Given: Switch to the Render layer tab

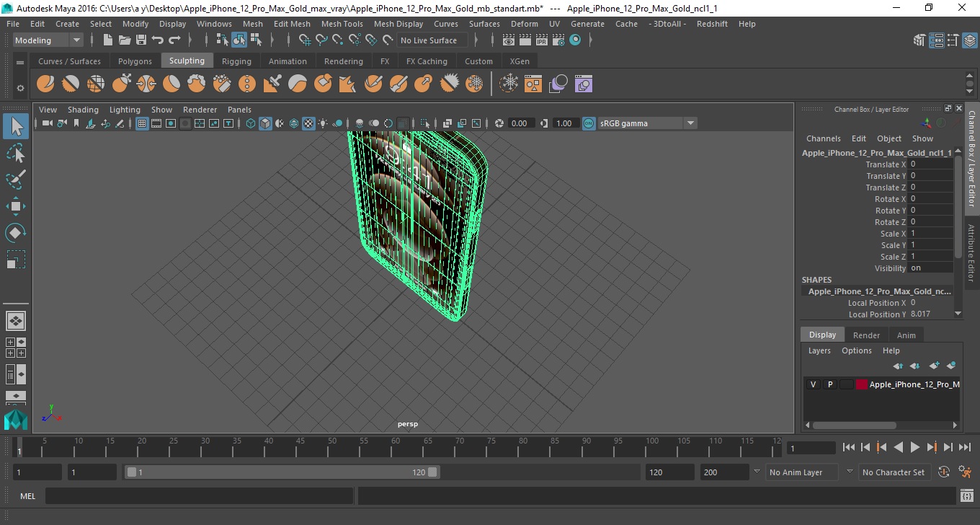Looking at the screenshot, I should coord(866,335).
